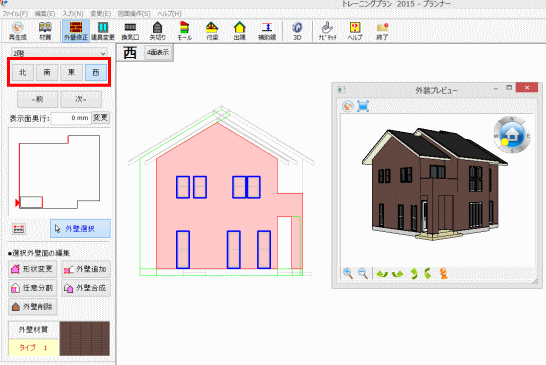
Task: Open the 2階 floor dropdown
Action: tap(59, 53)
